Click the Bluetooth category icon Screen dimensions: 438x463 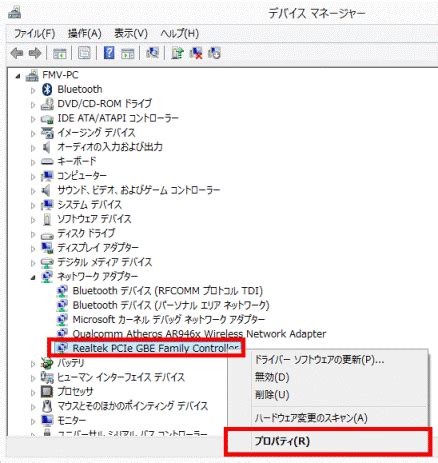[x=47, y=89]
